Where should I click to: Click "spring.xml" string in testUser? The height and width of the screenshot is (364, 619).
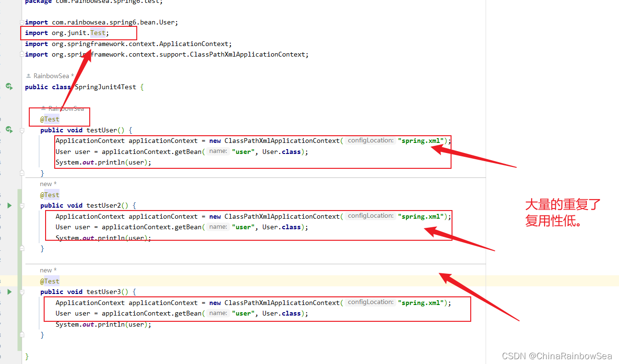click(x=420, y=141)
